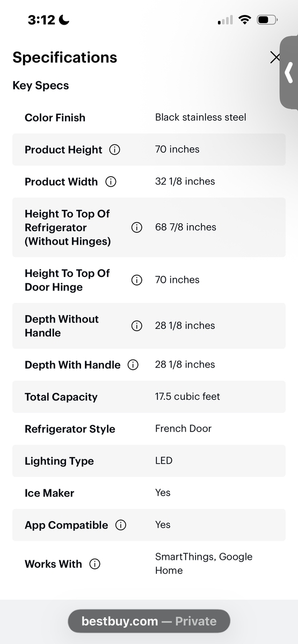Open info icon next to Product Height
The image size is (298, 644).
click(114, 150)
